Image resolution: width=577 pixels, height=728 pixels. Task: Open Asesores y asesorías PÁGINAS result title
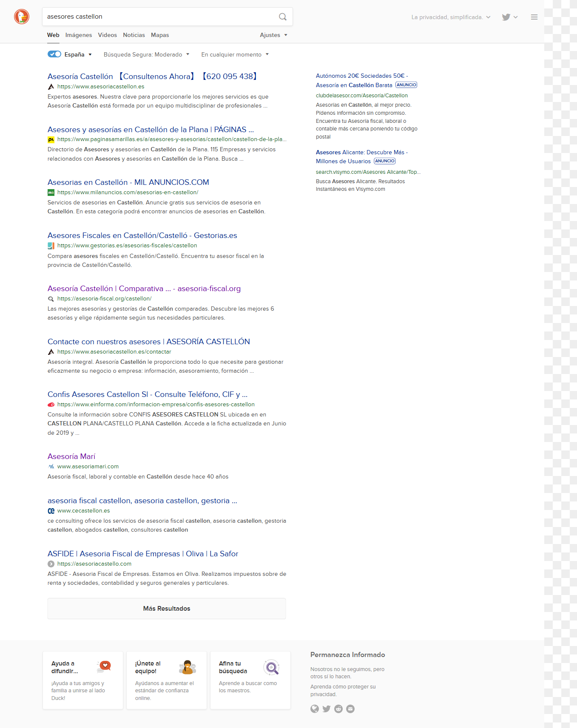151,130
